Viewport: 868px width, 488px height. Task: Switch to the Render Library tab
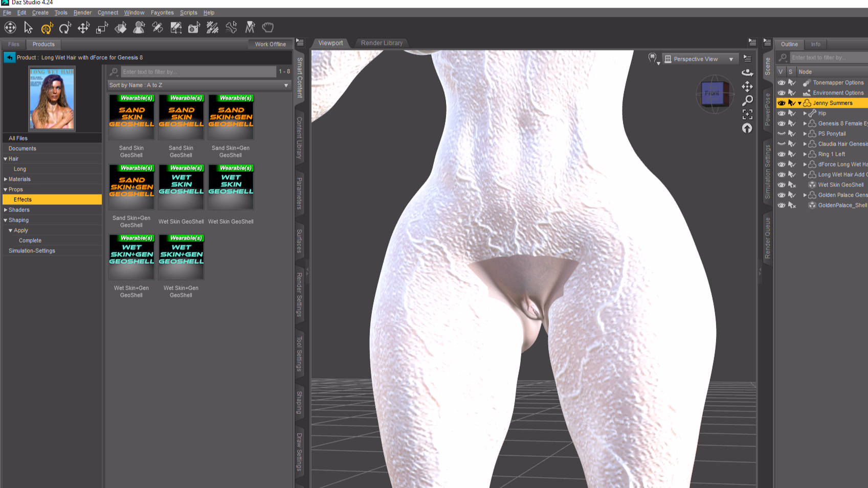tap(382, 43)
